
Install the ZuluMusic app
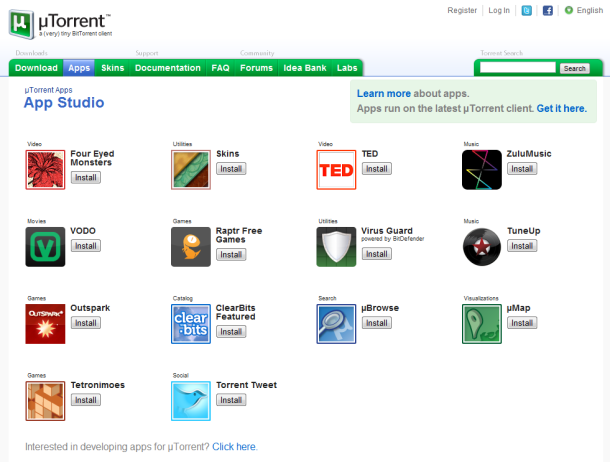(522, 169)
